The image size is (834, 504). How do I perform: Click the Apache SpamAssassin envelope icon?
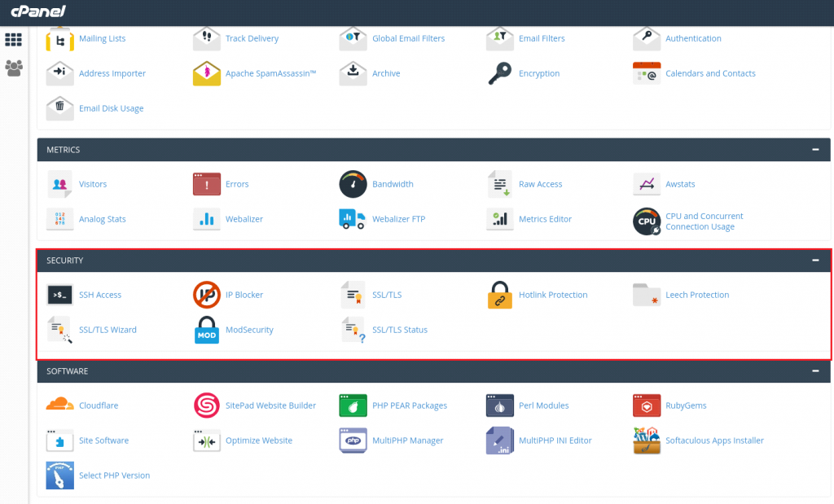pyautogui.click(x=206, y=73)
